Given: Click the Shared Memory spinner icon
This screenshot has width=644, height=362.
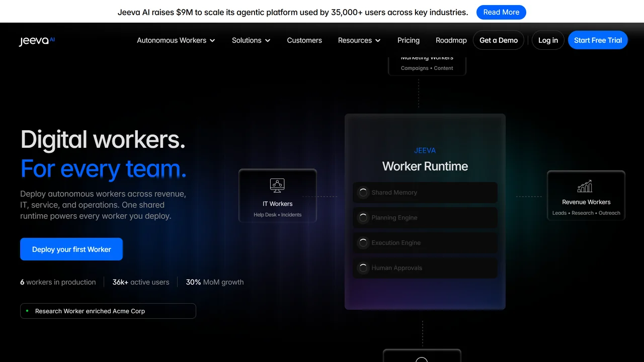Looking at the screenshot, I should 363,193.
